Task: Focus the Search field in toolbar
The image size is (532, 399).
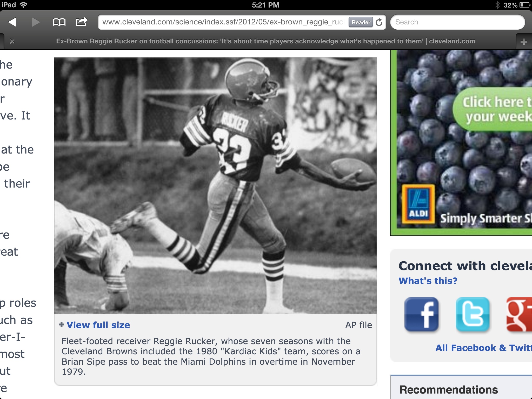Action: tap(457, 22)
